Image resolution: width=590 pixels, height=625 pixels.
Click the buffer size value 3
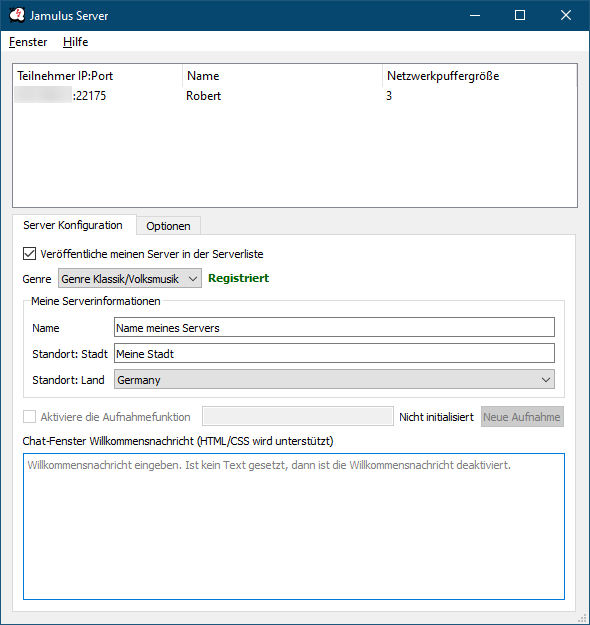click(389, 96)
